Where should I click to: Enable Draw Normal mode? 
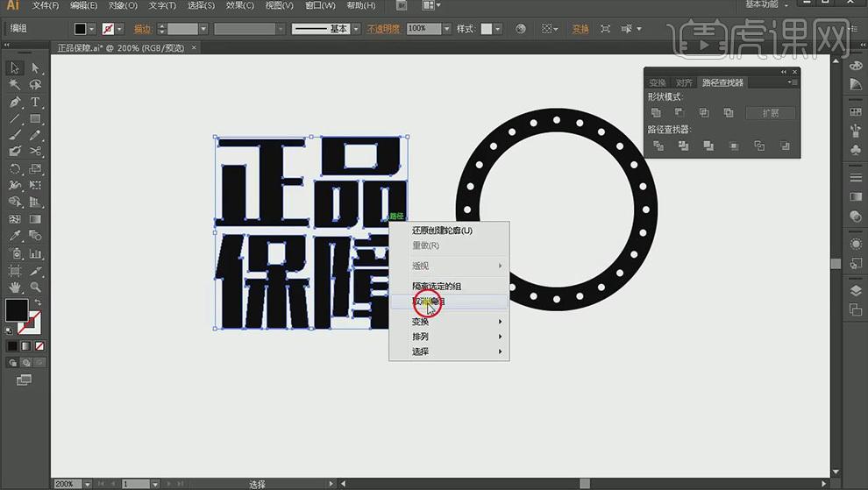coord(13,363)
